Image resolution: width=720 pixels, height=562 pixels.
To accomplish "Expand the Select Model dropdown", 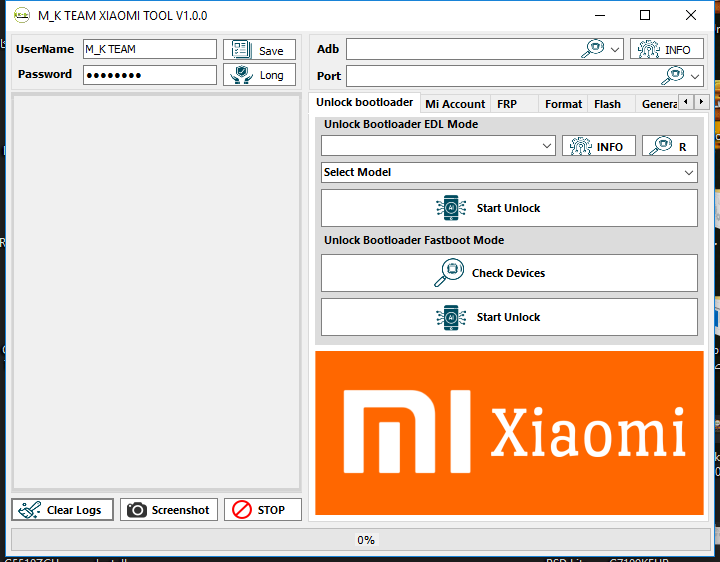I will click(509, 173).
